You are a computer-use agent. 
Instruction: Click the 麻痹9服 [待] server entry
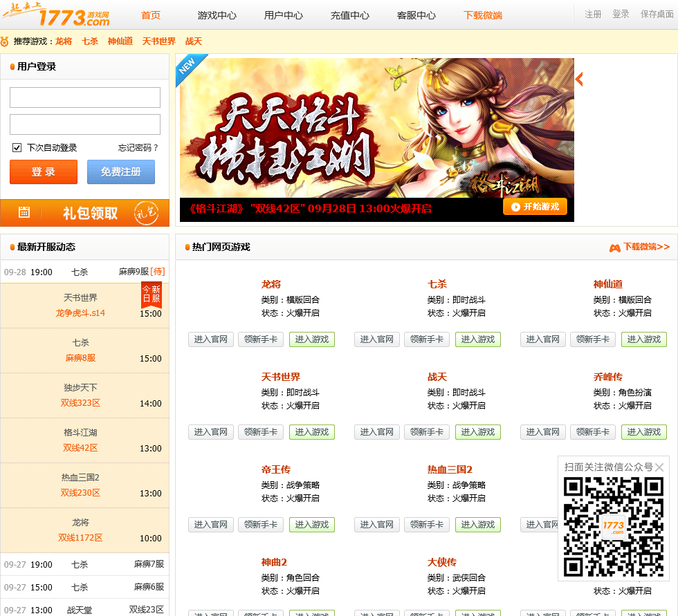click(x=142, y=272)
